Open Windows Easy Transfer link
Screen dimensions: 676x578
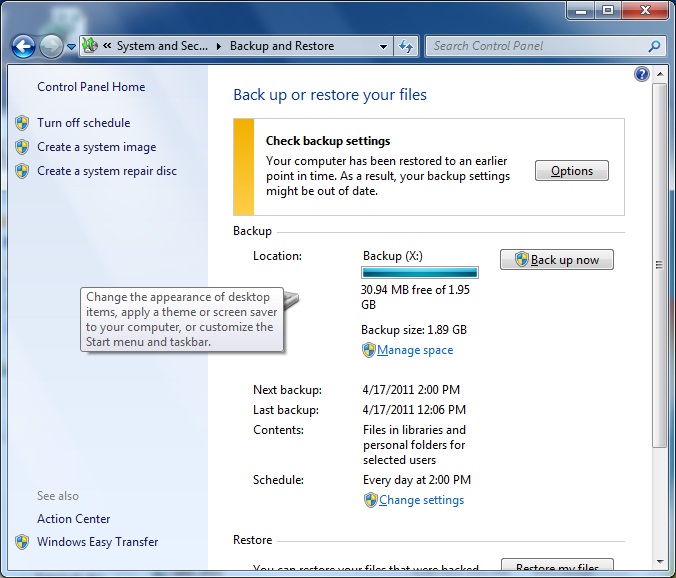click(97, 542)
